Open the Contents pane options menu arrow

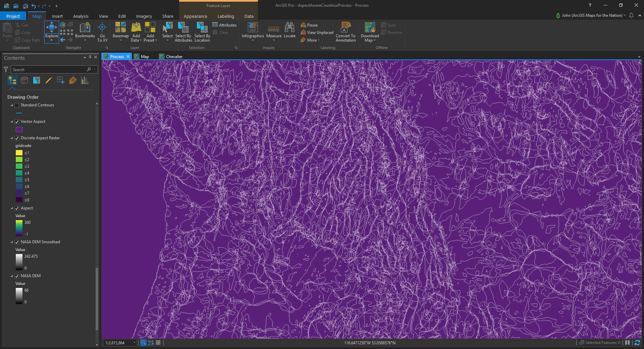85,58
